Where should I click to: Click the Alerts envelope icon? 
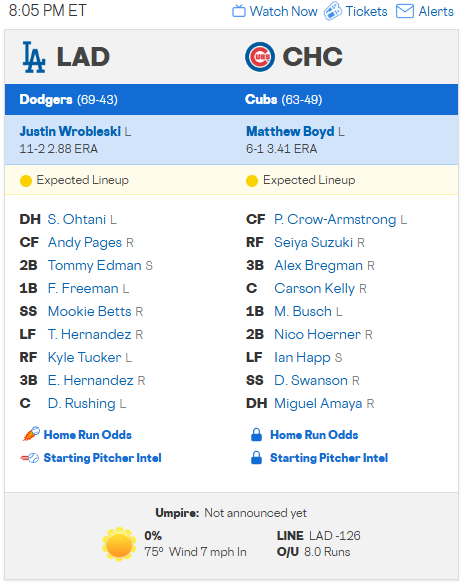405,11
